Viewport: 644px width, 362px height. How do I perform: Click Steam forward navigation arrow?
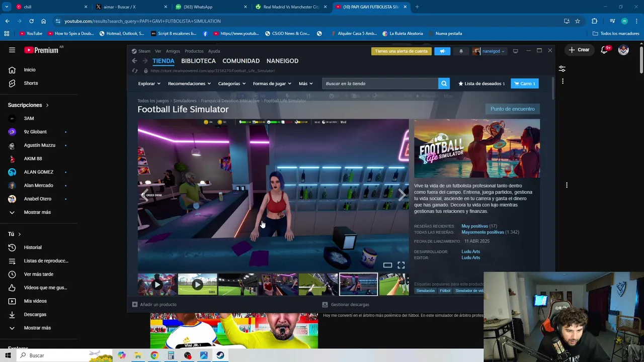pos(145,61)
